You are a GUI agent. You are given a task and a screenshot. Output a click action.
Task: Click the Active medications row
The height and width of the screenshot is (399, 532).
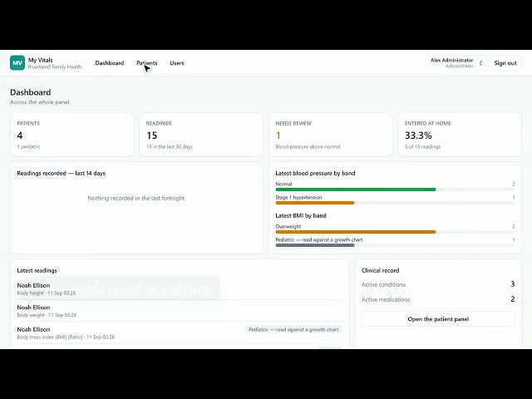coord(438,299)
